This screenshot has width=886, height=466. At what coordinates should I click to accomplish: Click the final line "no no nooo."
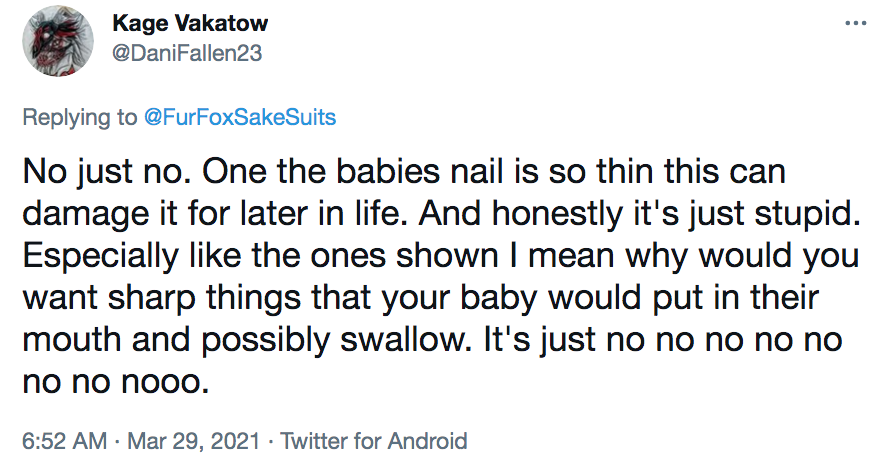point(115,381)
